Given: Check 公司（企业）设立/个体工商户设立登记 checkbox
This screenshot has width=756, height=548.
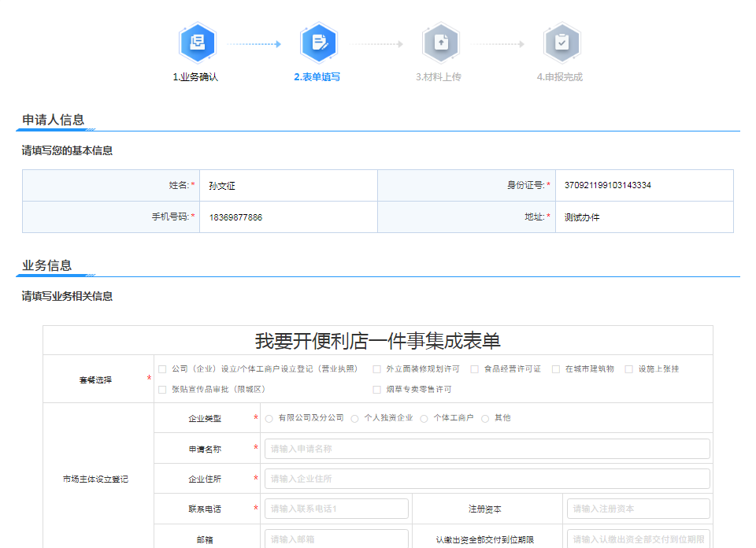Looking at the screenshot, I should tap(163, 369).
